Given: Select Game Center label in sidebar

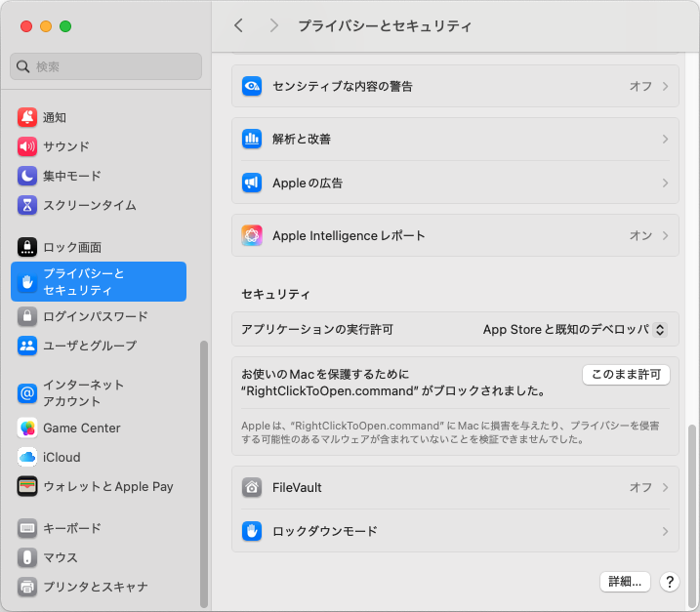Looking at the screenshot, I should point(82,428).
